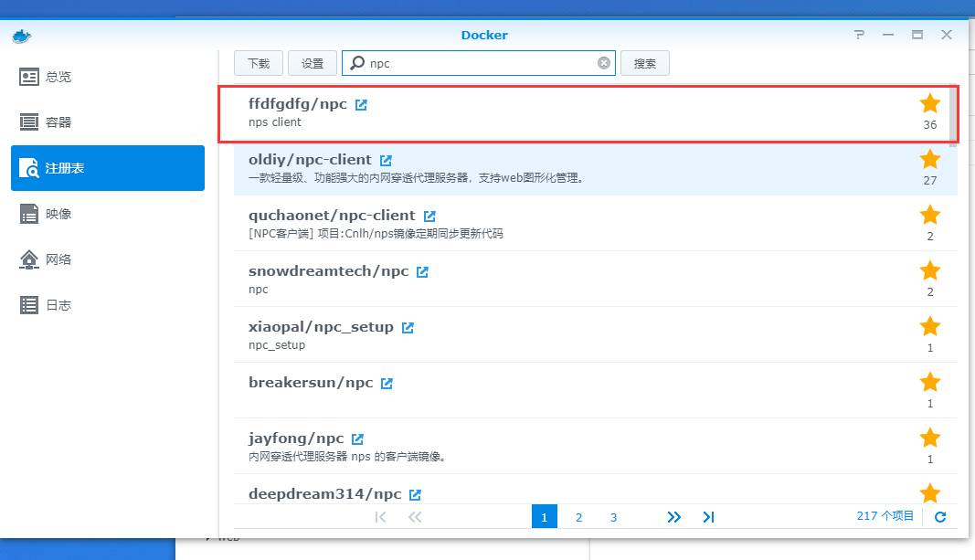Open external link for breakersun/npc

coord(387,383)
